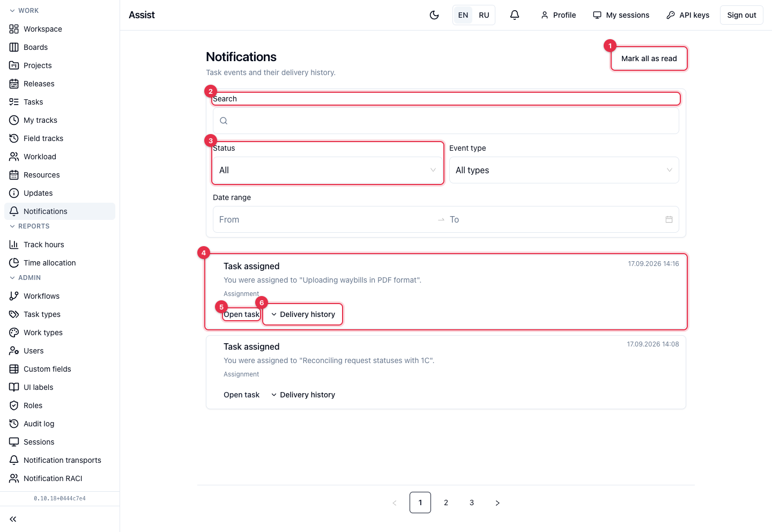Image resolution: width=772 pixels, height=532 pixels.
Task: Go to Projects in the sidebar
Action: tap(60, 65)
